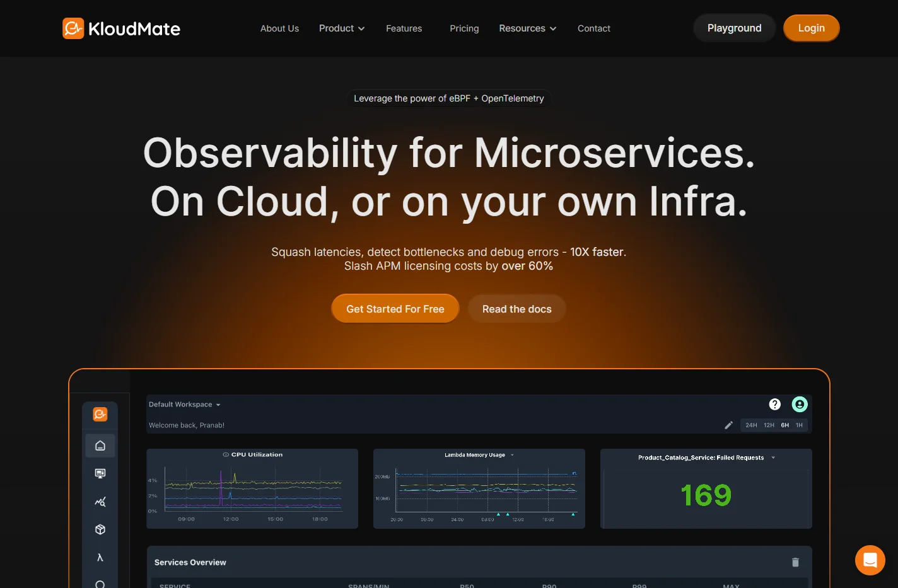Screen dimensions: 898x588
Task: Expand the Product dropdown menu
Action: (x=342, y=28)
